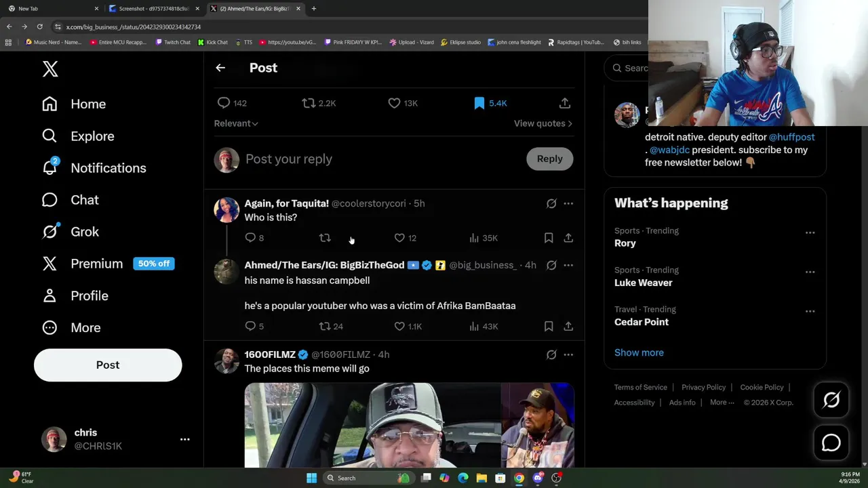Toggle the bookmark with 5.4K saves
This screenshot has width=868, height=488.
tap(479, 103)
